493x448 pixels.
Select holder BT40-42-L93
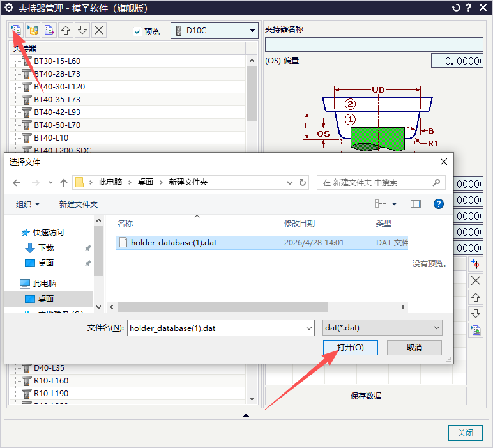click(57, 112)
